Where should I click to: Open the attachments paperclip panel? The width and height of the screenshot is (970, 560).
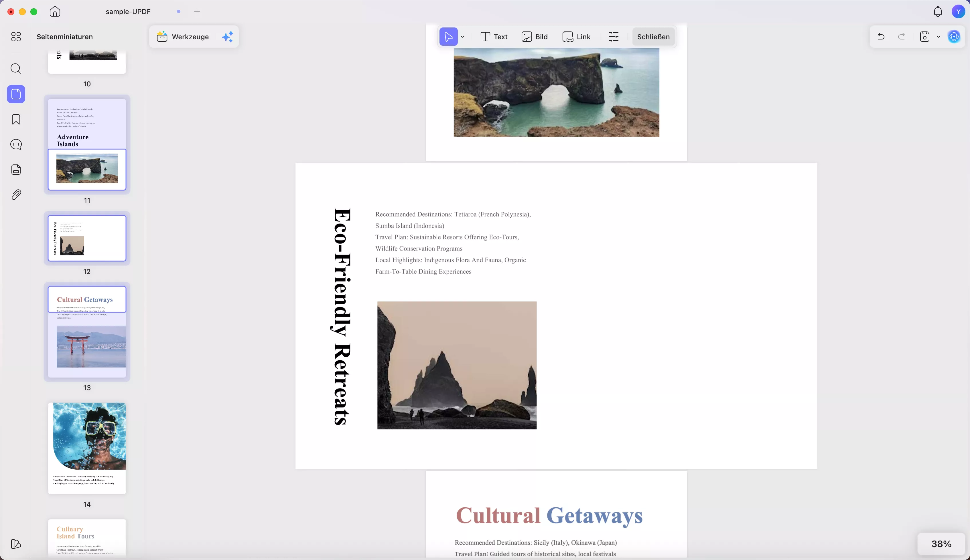16,195
